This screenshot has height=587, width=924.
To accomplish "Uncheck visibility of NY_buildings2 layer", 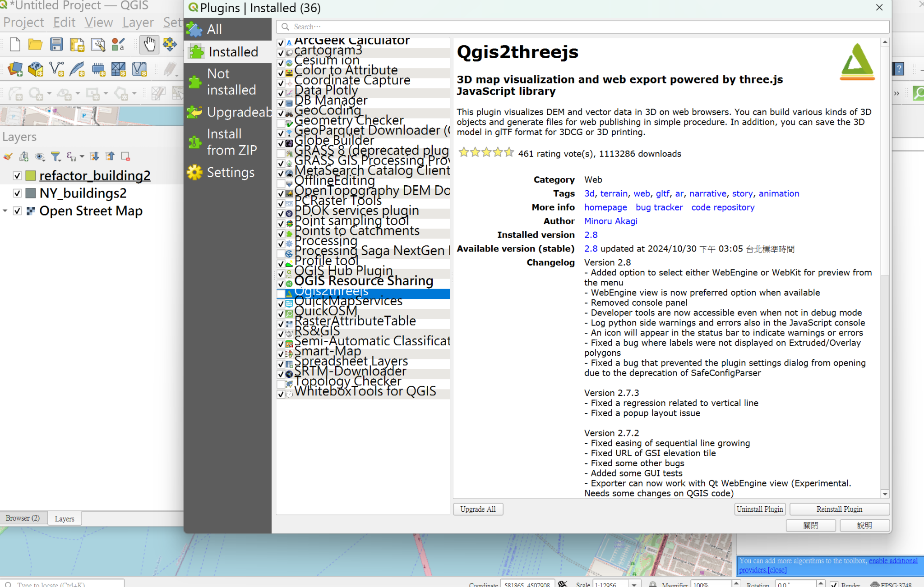I will pyautogui.click(x=17, y=193).
